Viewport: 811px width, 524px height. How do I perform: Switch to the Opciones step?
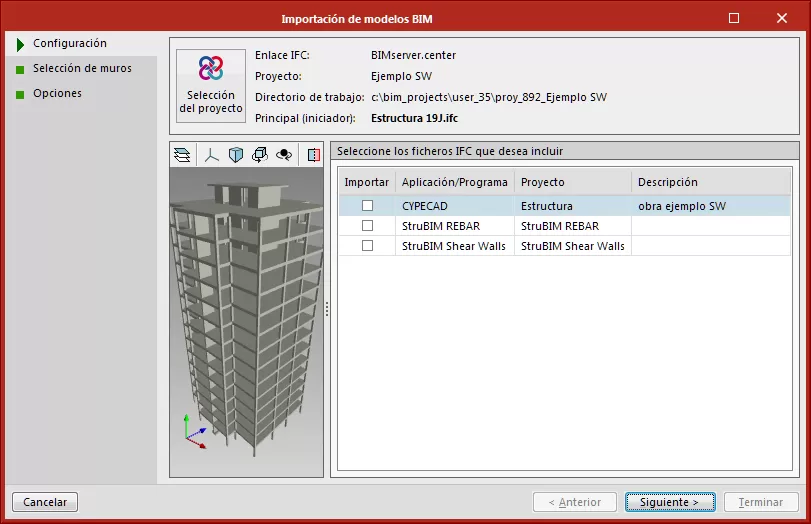tap(57, 94)
